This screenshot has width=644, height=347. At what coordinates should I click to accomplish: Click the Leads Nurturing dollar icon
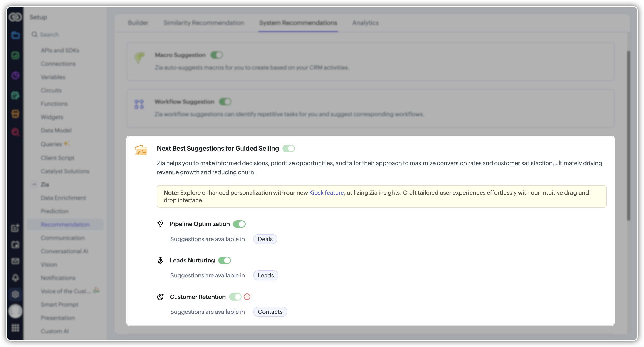point(160,261)
